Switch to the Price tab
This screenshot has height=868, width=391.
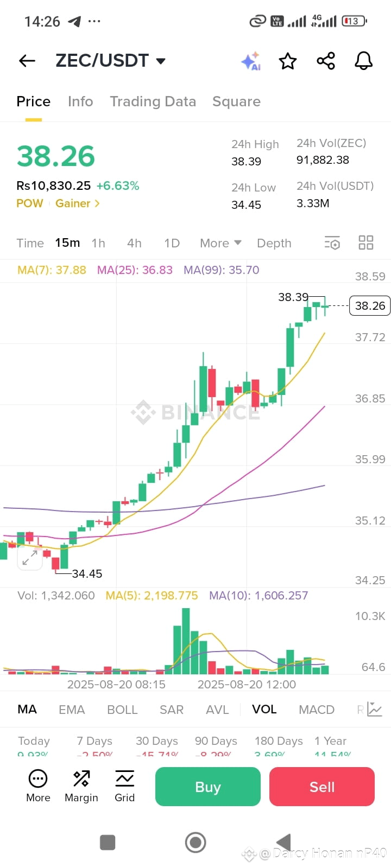[x=34, y=101]
